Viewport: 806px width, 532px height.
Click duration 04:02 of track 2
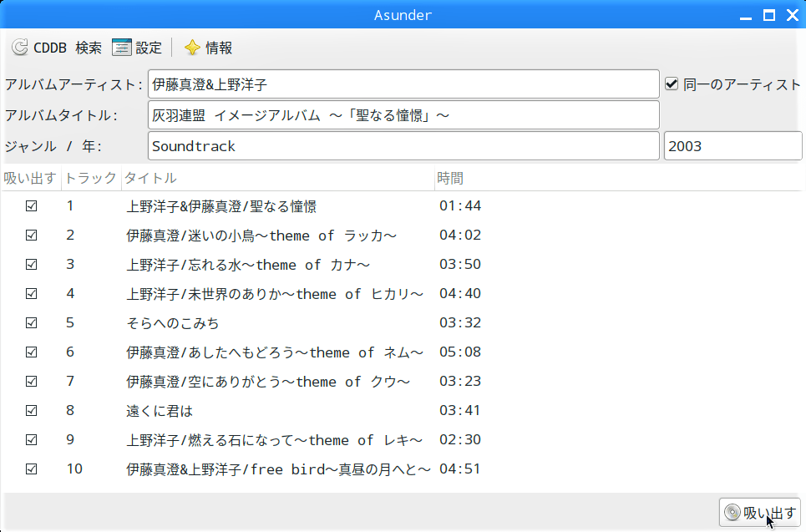[460, 235]
